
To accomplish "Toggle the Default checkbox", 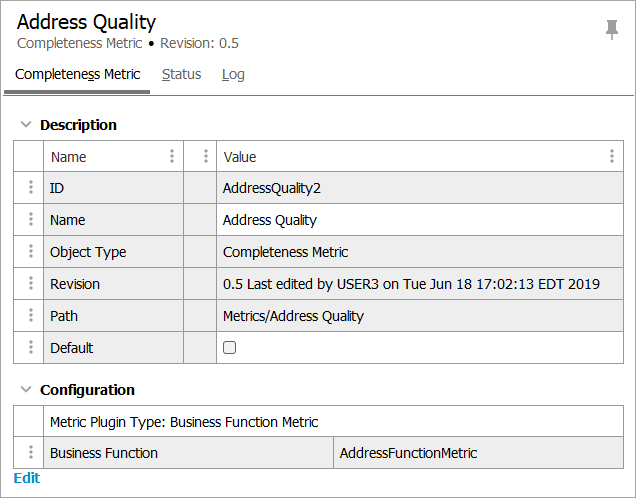I will click(x=230, y=348).
